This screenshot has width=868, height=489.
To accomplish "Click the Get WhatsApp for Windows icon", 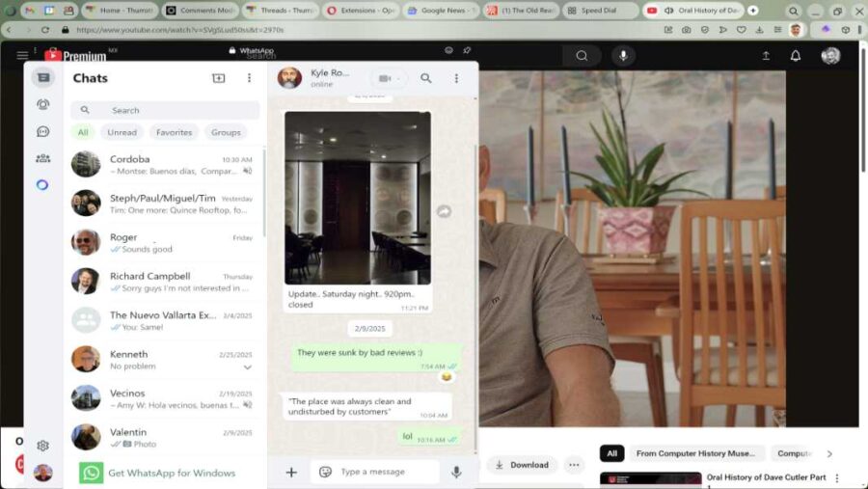I will pos(92,473).
